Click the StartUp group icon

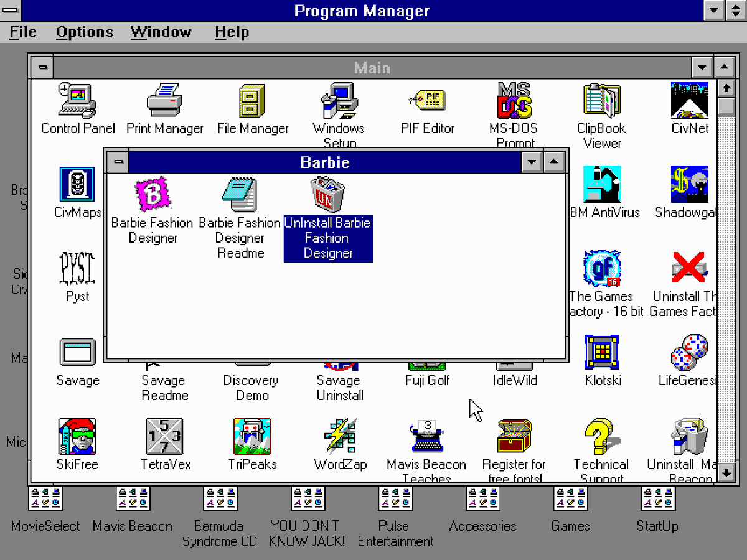click(x=657, y=498)
